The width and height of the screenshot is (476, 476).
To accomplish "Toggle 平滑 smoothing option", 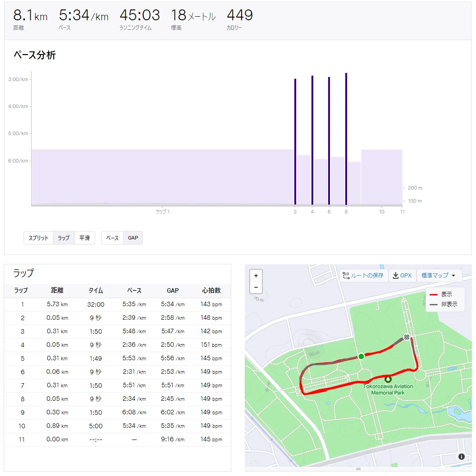I will (x=84, y=238).
